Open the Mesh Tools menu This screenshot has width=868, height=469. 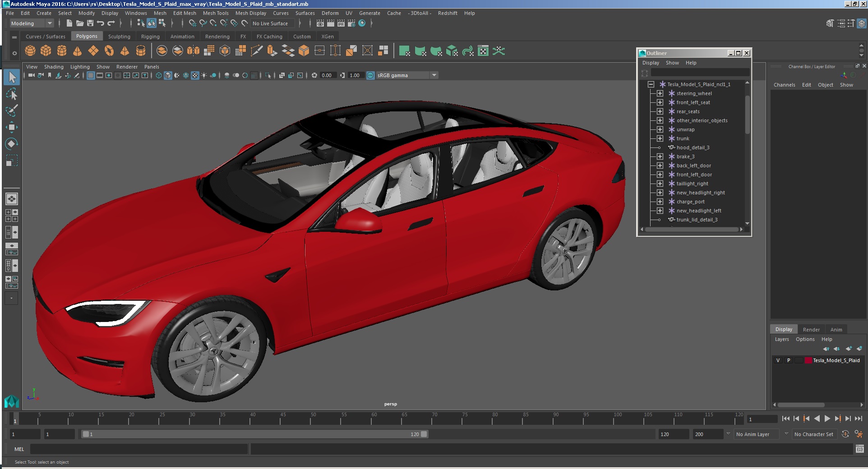coord(216,13)
